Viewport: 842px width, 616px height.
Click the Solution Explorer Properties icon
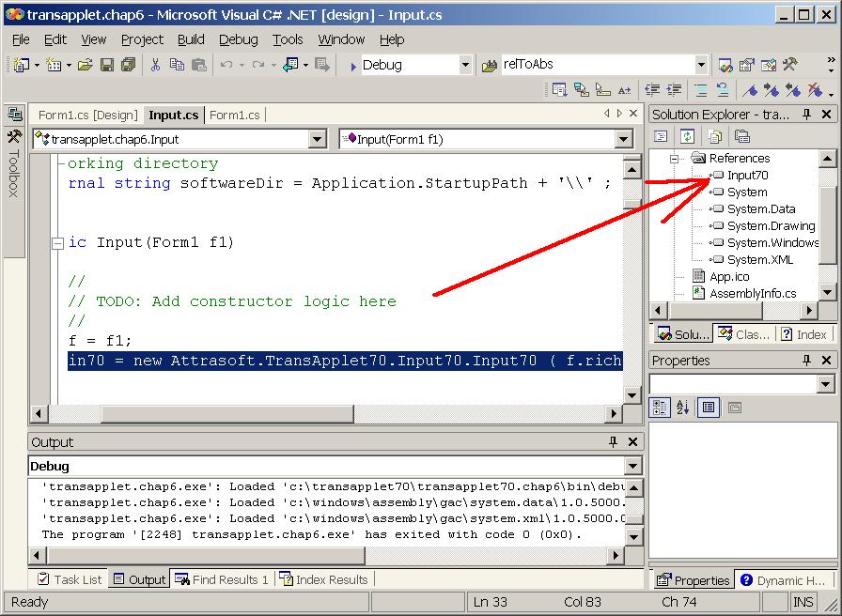tap(742, 136)
